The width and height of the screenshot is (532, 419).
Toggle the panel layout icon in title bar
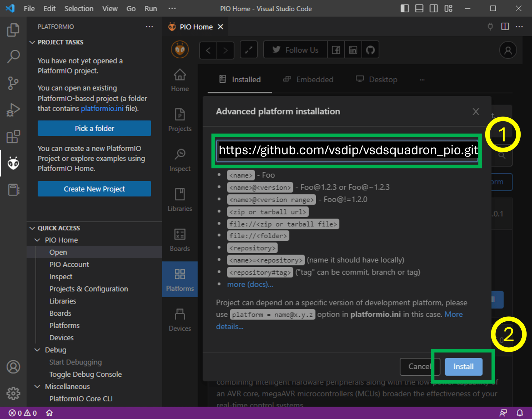(x=419, y=9)
